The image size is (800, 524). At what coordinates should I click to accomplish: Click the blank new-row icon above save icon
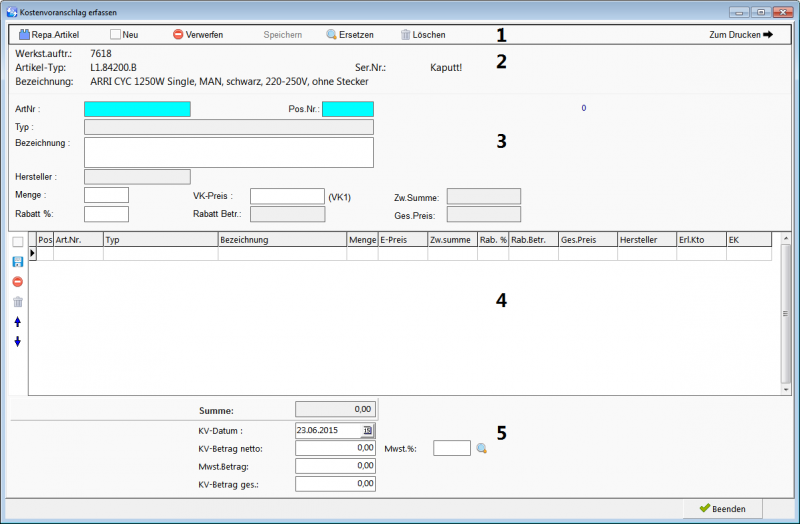(17, 242)
